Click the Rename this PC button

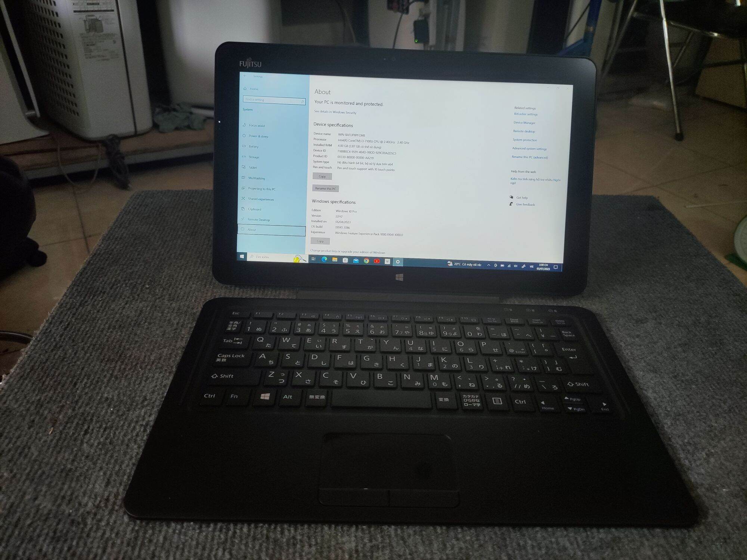(x=326, y=188)
